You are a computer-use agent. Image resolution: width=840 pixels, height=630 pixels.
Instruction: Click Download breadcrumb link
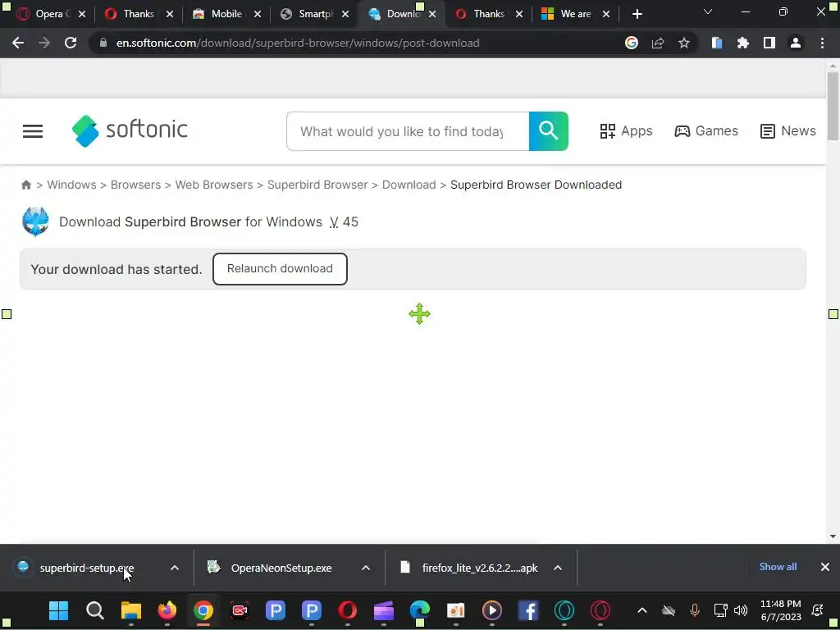[409, 185]
